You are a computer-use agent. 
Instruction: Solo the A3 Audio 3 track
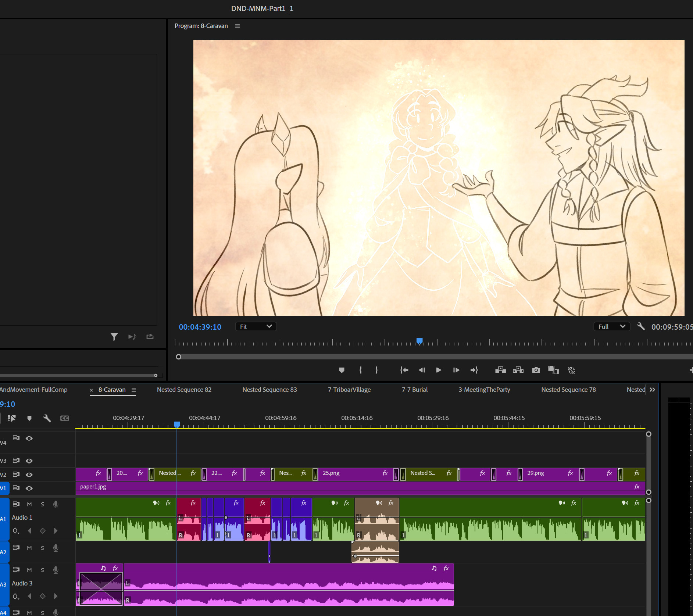point(43,570)
